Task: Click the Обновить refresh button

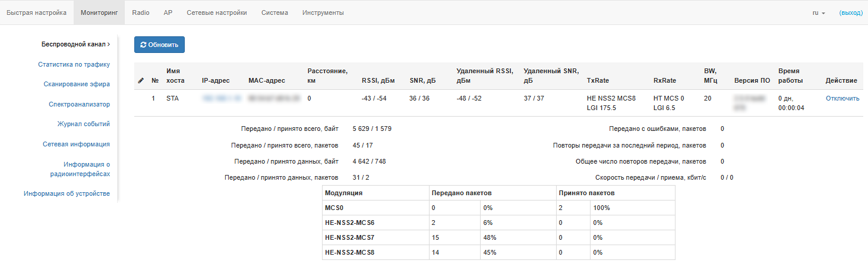Action: [x=159, y=45]
